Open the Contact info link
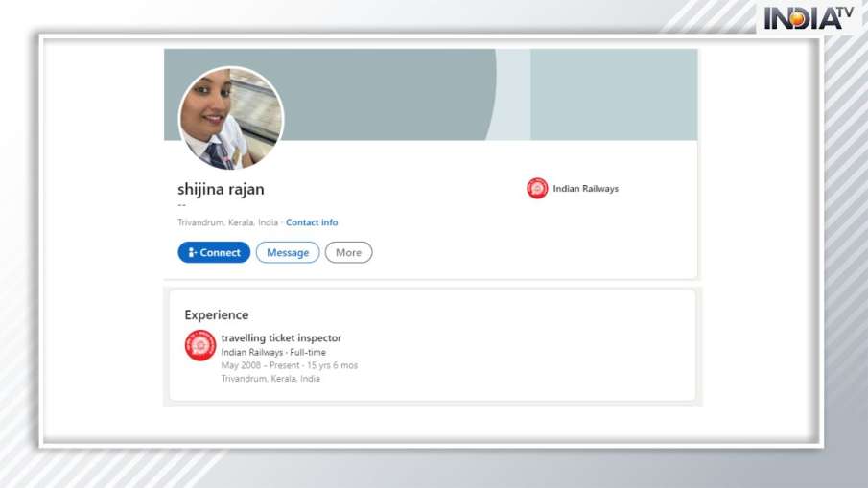This screenshot has width=868, height=488. click(x=312, y=222)
